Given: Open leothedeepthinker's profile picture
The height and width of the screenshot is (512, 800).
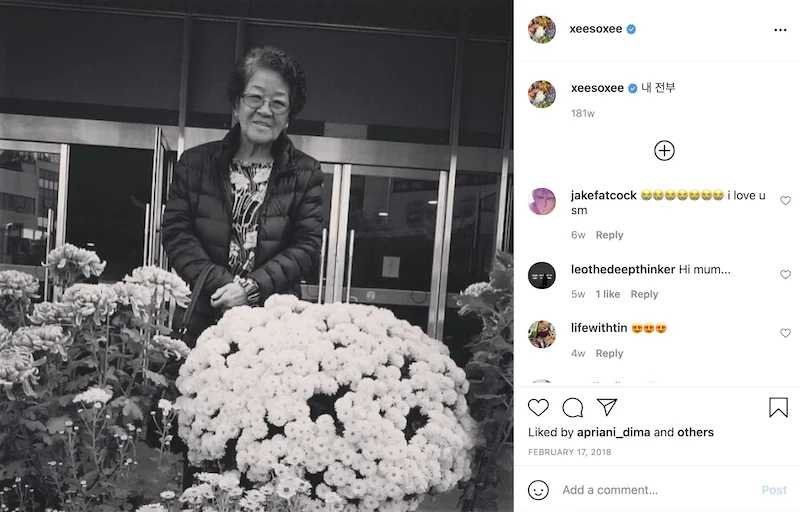Looking at the screenshot, I should tap(542, 275).
